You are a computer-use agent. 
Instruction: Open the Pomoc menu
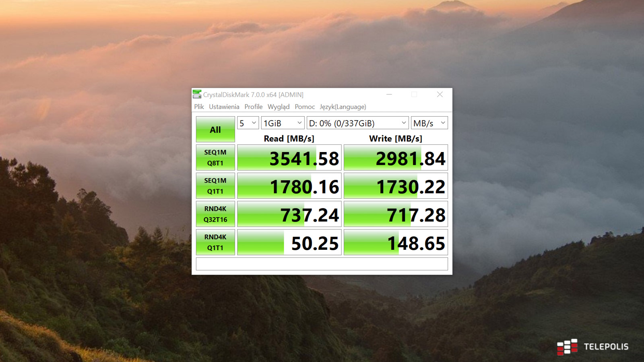coord(305,107)
